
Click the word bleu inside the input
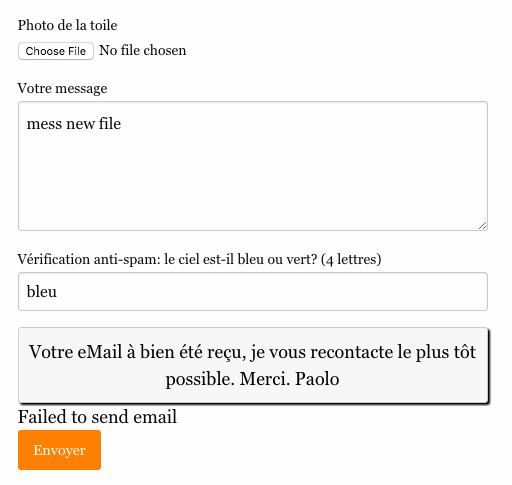(42, 291)
